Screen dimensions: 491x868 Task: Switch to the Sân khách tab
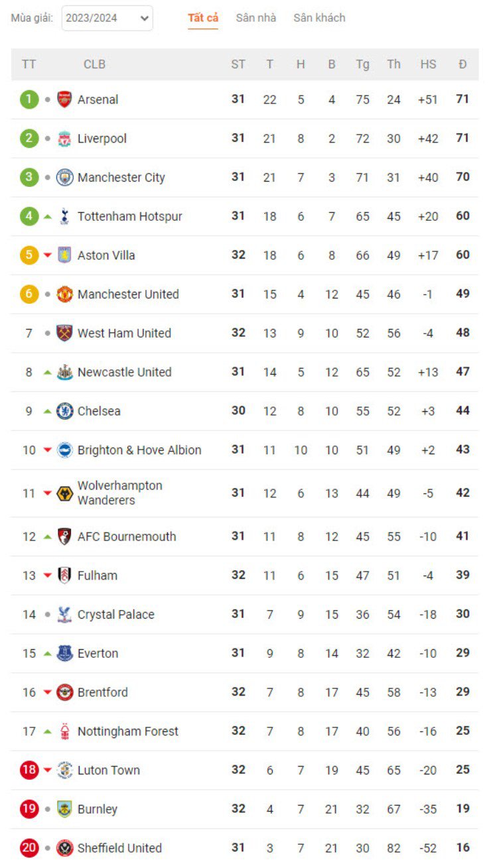pos(319,18)
